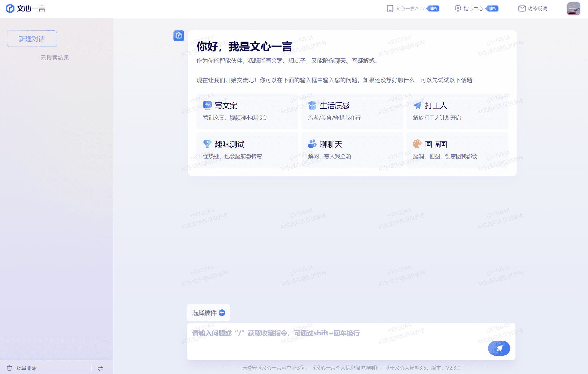Open the 功能反馈 feedback envelope icon
Viewport: 588px width, 374px height.
pos(521,8)
